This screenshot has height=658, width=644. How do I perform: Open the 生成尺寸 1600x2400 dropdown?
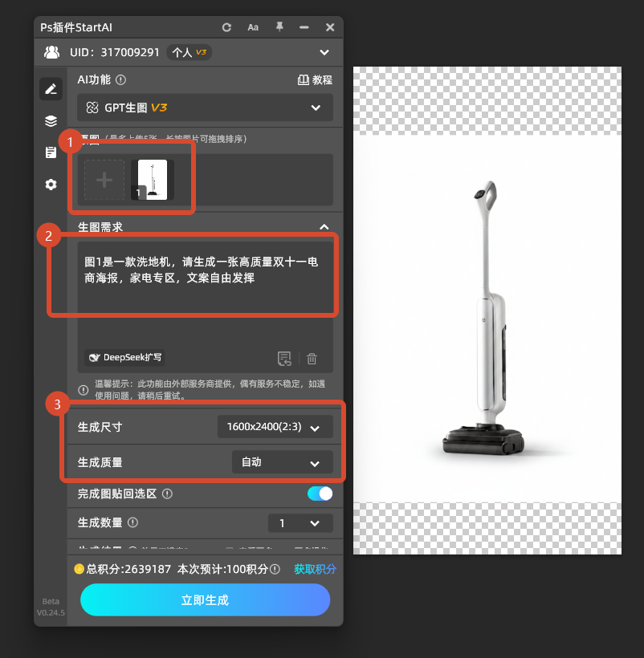(x=275, y=427)
